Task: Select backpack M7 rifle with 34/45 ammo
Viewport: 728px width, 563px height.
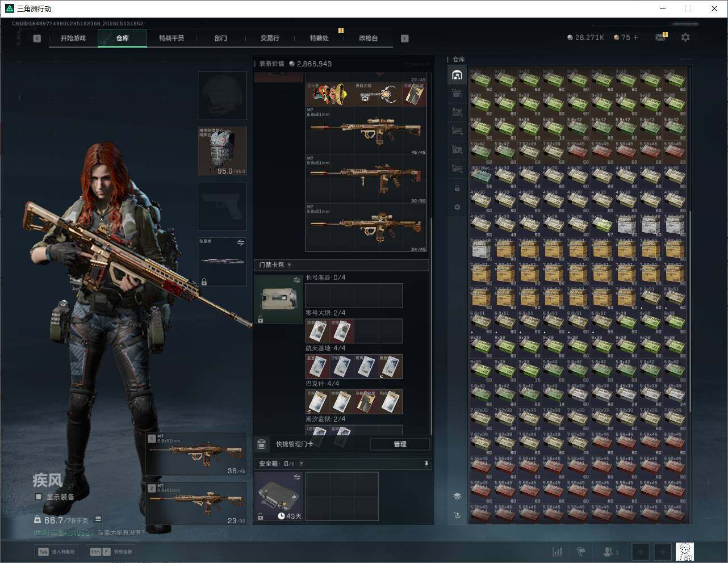Action: coord(366,228)
